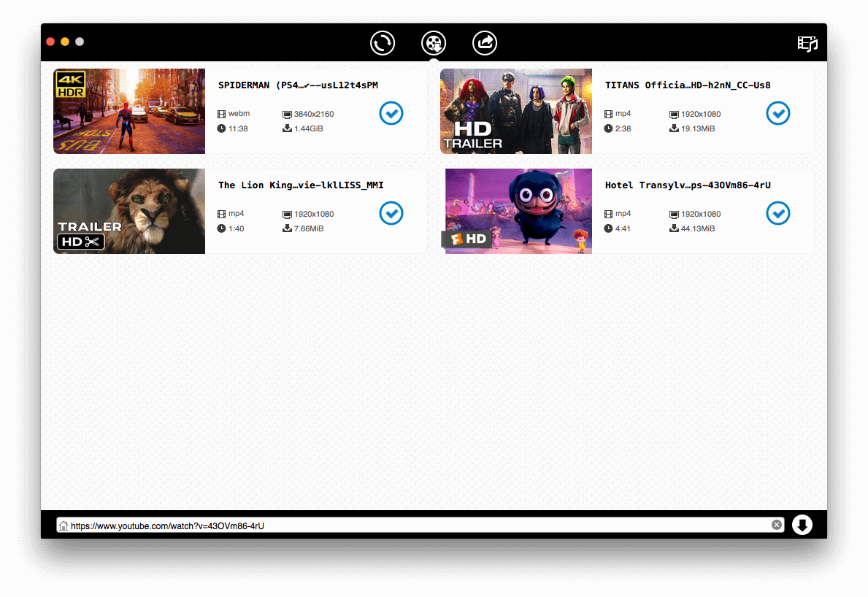868x597 pixels.
Task: Click the file size icon next to 7.66MiB
Action: [287, 228]
